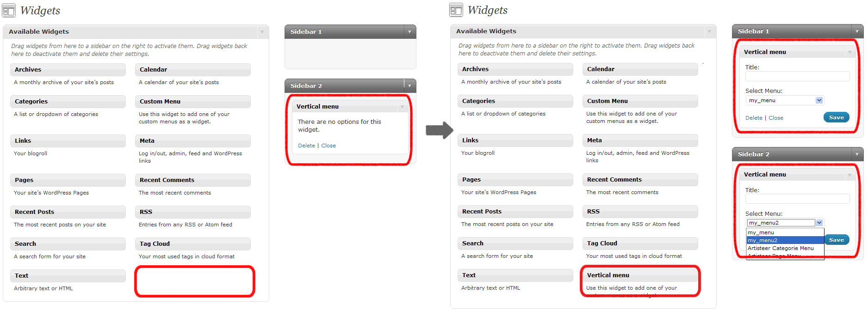Collapse the Vertical menu widget in left Sidebar 2
The width and height of the screenshot is (868, 311).
point(402,107)
